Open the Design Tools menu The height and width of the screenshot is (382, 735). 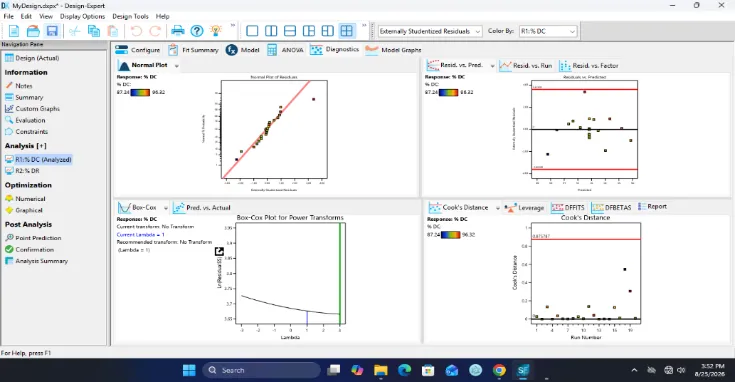pyautogui.click(x=130, y=16)
